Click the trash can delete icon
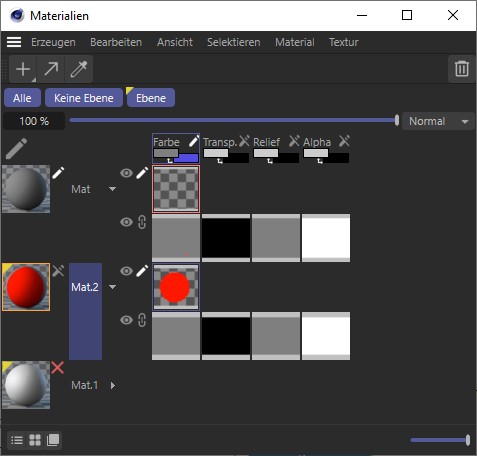 point(462,69)
